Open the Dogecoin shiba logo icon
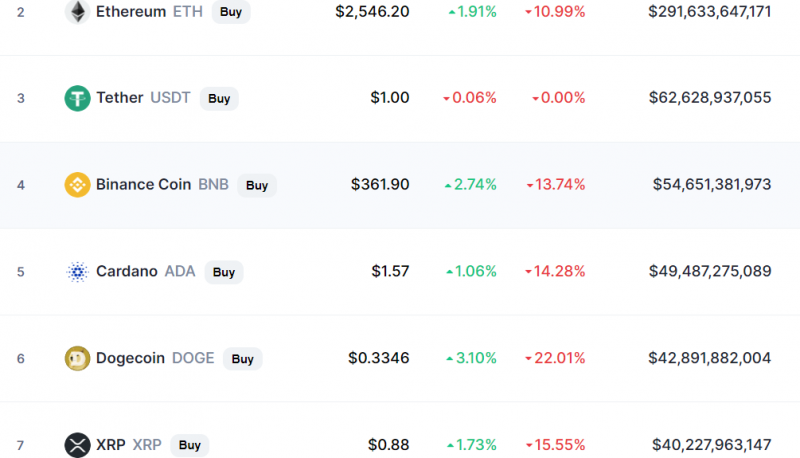Viewport: 800px width, 458px height. pos(78,358)
